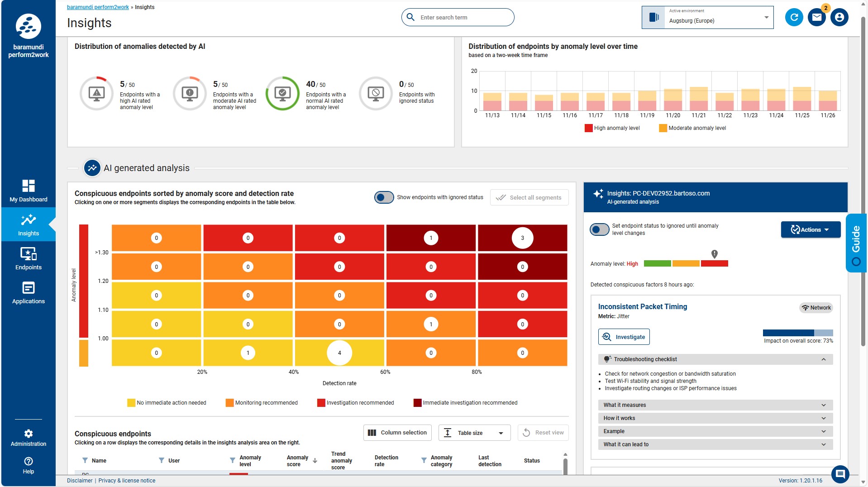This screenshot has height=487, width=868.
Task: Click the Investigate button
Action: [x=624, y=337]
